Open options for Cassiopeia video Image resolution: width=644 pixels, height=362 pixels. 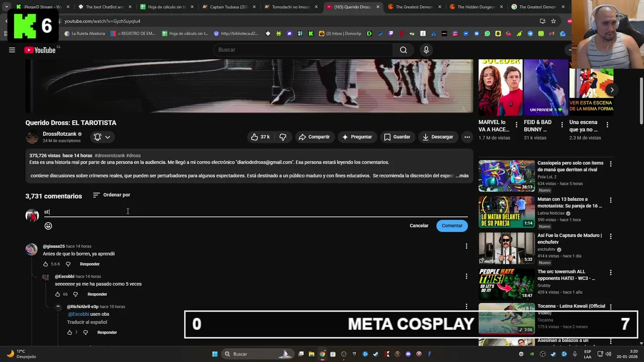pyautogui.click(x=611, y=164)
